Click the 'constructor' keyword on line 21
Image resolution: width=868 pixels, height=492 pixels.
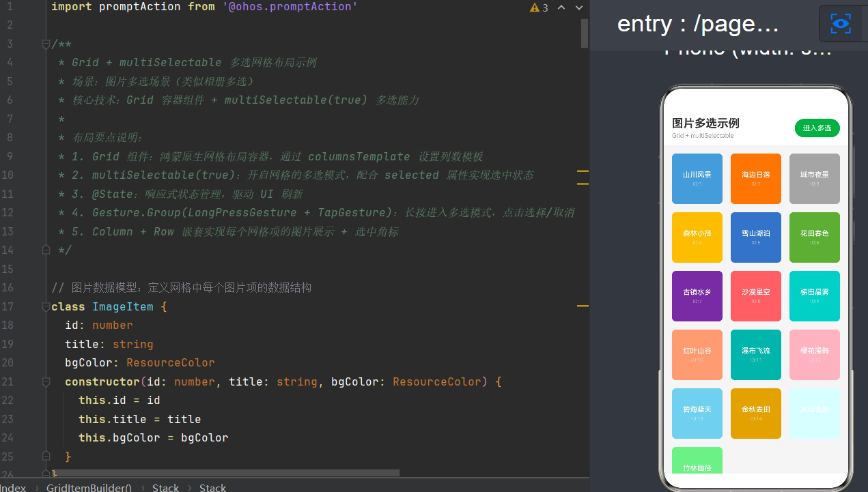pos(102,381)
